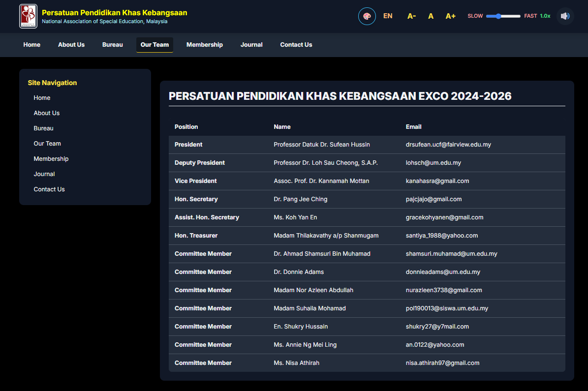
Task: Select name Professor Datuk Dr. Sufean Hussin
Action: click(x=322, y=145)
